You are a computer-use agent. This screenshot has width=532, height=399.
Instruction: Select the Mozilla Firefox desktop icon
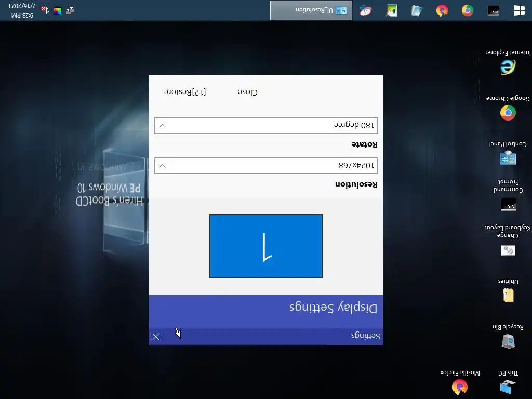click(460, 382)
